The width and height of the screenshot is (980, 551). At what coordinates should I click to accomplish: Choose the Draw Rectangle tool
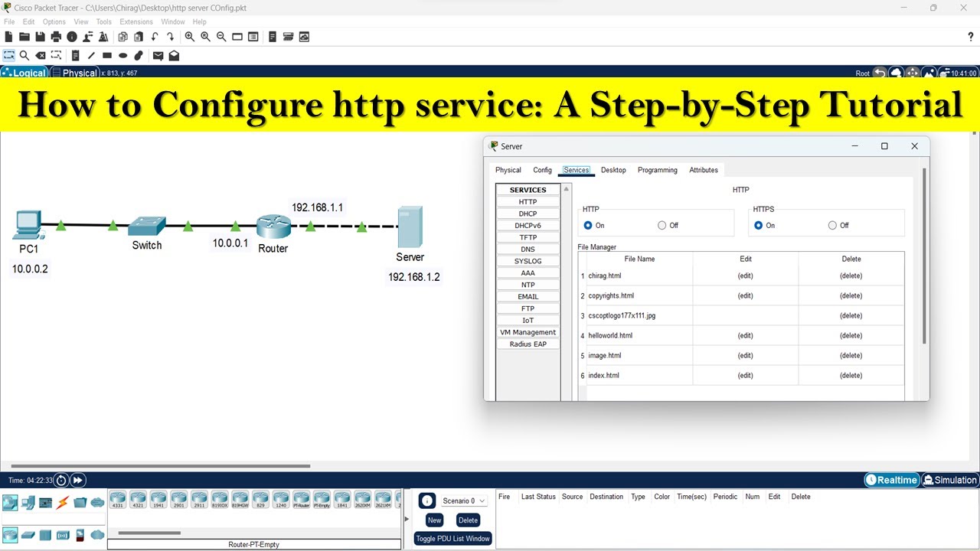[107, 55]
